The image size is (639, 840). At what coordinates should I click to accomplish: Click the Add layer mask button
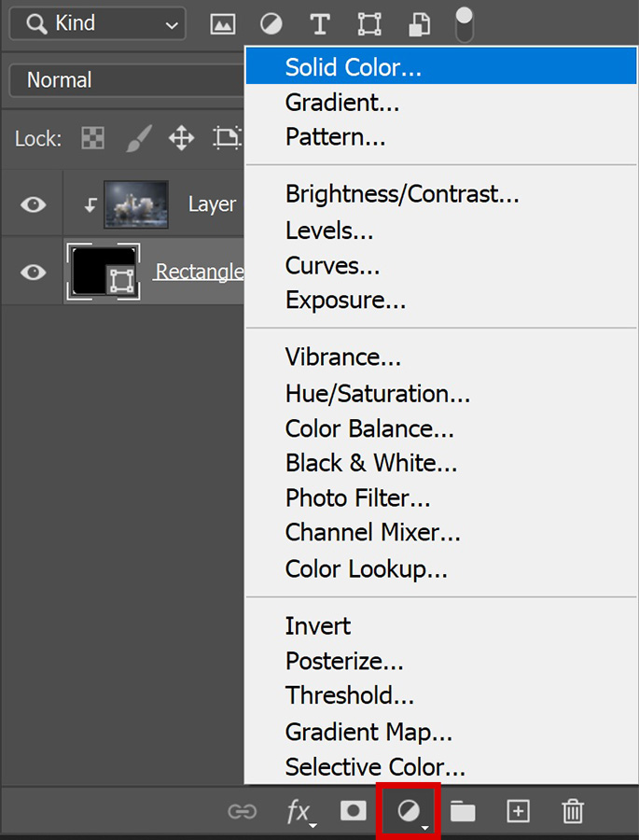click(354, 811)
